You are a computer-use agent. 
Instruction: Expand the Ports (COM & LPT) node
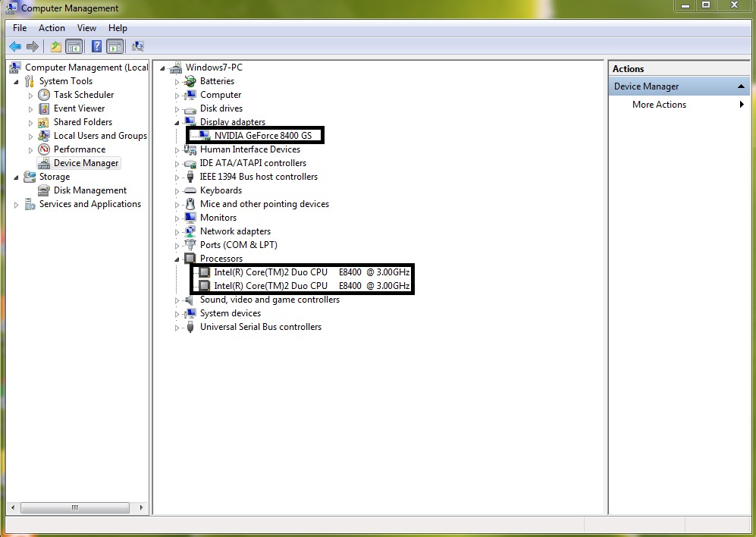pyautogui.click(x=177, y=246)
